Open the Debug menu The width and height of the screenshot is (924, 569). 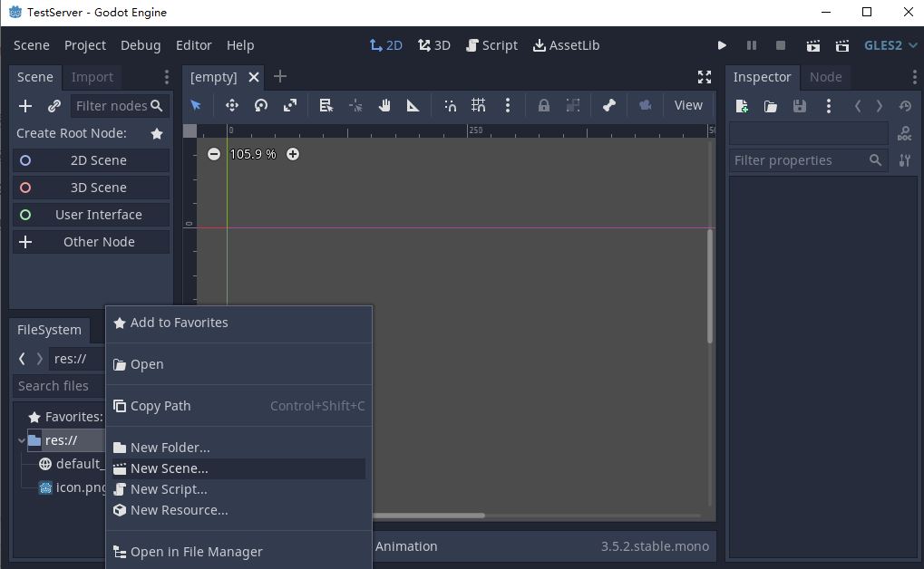(x=141, y=45)
